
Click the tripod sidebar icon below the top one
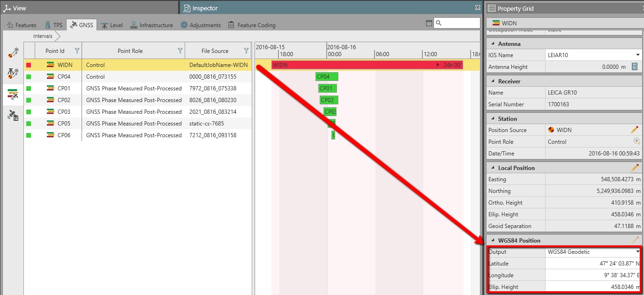click(x=13, y=74)
